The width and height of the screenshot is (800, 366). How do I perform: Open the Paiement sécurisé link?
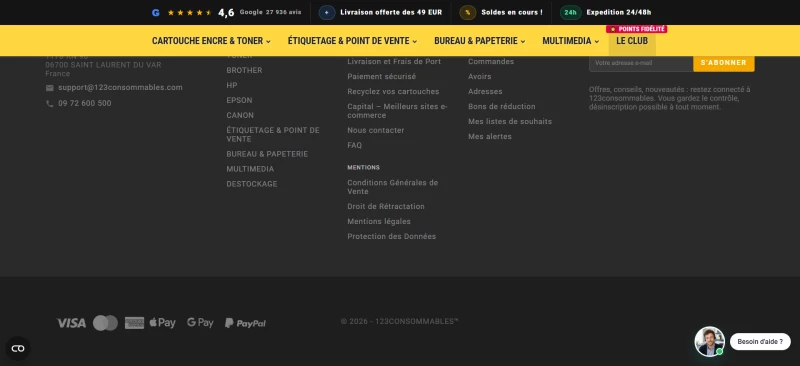(x=382, y=77)
